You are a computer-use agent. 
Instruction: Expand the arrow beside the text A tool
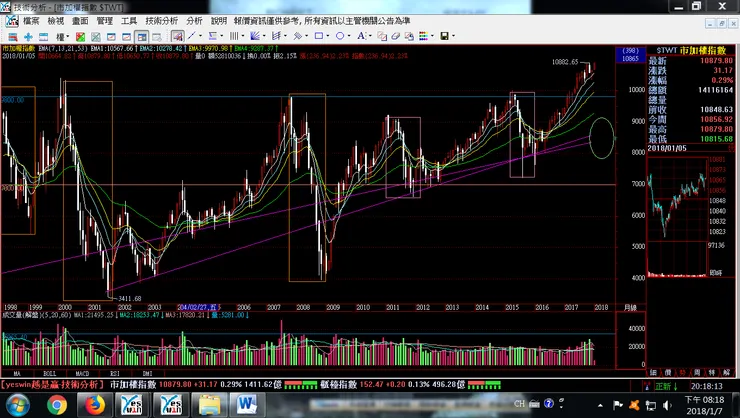pyautogui.click(x=370, y=36)
